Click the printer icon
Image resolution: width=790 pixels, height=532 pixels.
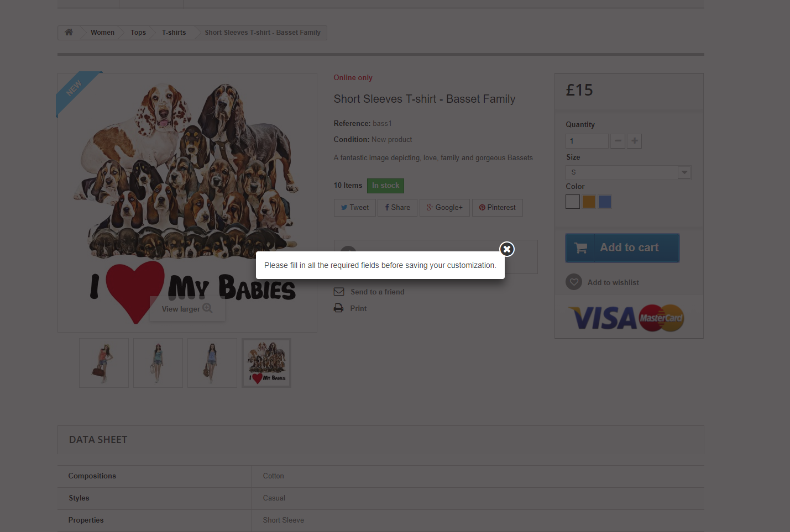339,308
